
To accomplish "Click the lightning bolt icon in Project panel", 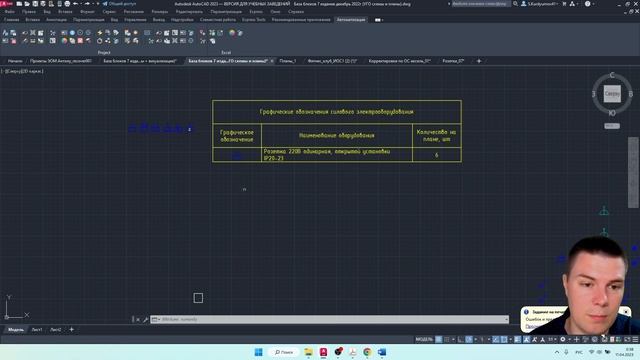I will pos(100,33).
